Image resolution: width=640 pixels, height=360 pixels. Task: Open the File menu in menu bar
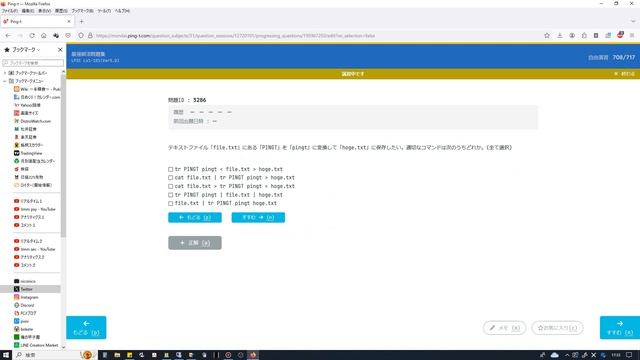[10, 11]
